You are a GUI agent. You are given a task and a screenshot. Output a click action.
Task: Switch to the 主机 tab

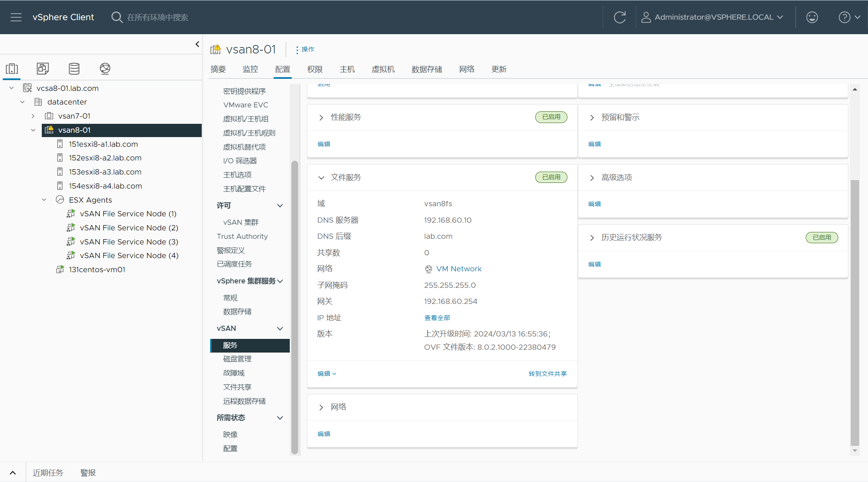[347, 69]
